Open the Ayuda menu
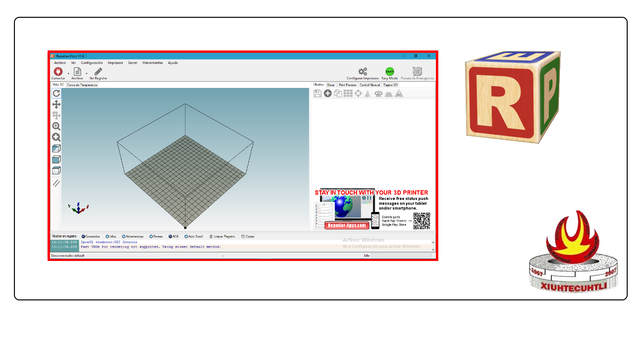 click(173, 62)
